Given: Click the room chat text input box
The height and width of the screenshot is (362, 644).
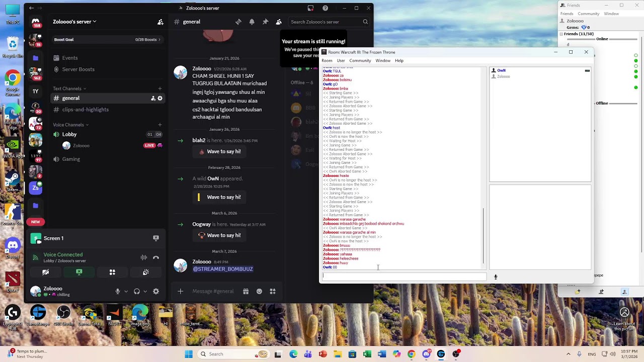Looking at the screenshot, I should pos(405,276).
